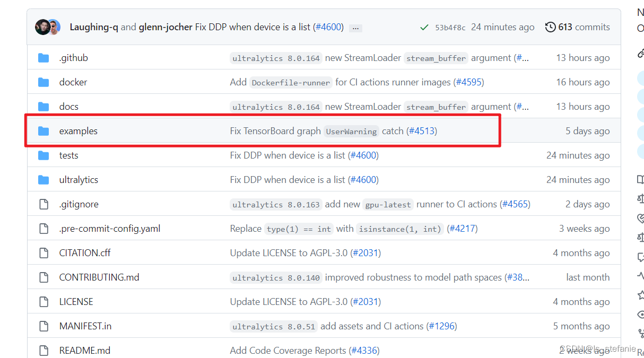Click the MANIFEST.in file icon
The image size is (644, 358).
[x=43, y=326]
